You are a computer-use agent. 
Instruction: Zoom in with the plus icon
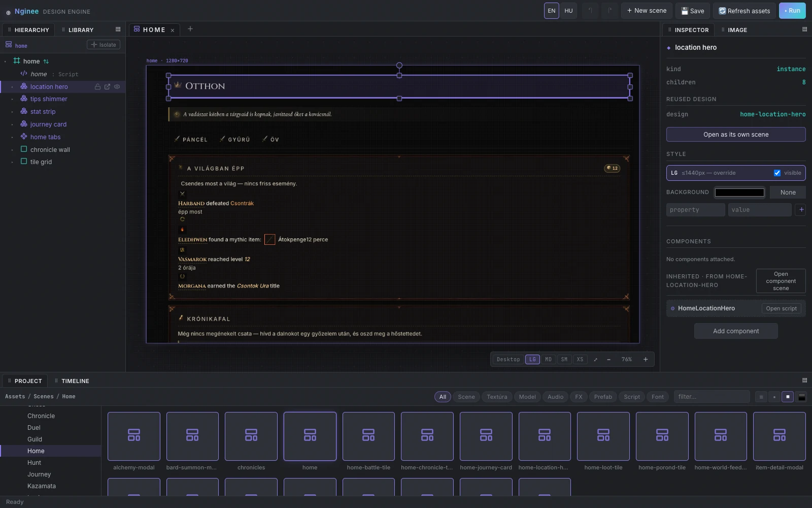pyautogui.click(x=646, y=360)
